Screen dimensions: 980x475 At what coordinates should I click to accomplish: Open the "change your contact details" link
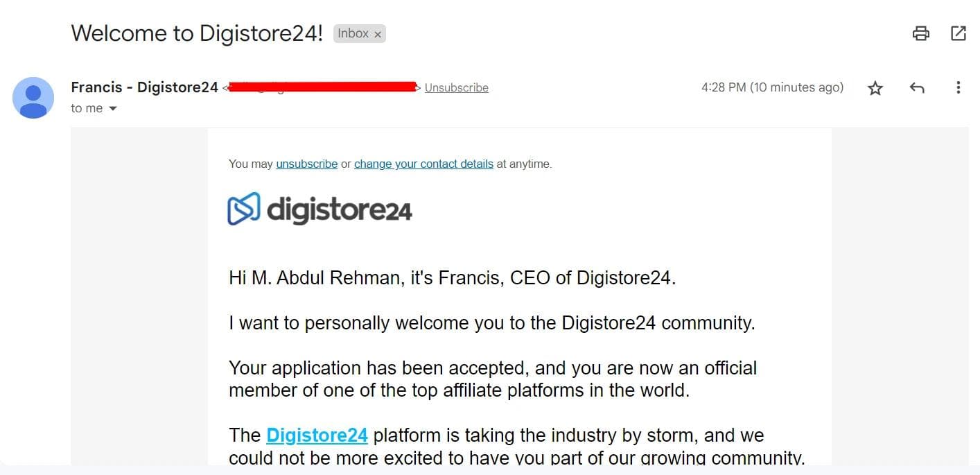click(423, 164)
